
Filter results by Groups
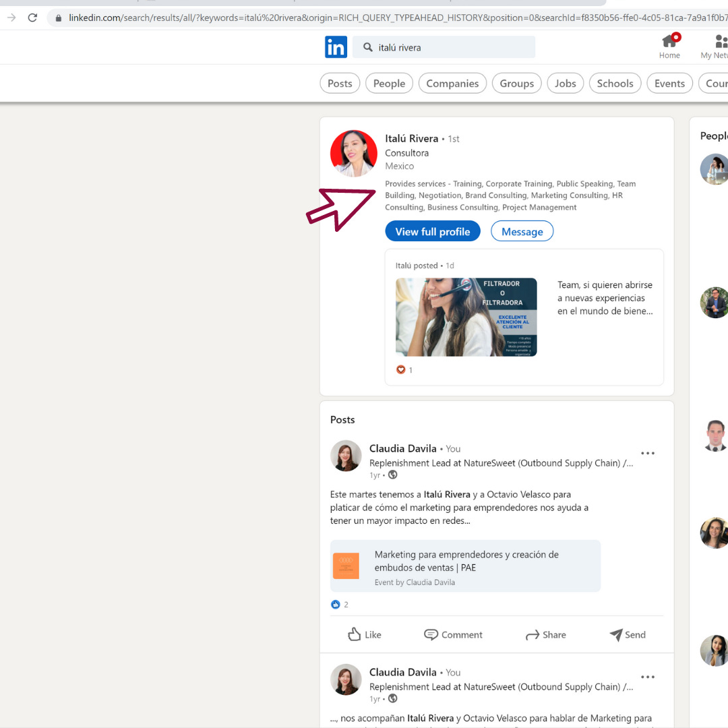(x=517, y=84)
